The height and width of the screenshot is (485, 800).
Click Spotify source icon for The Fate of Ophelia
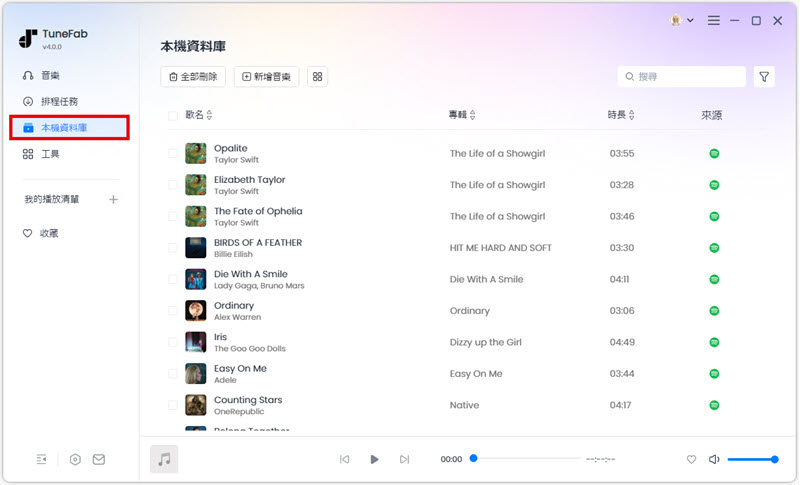point(714,216)
